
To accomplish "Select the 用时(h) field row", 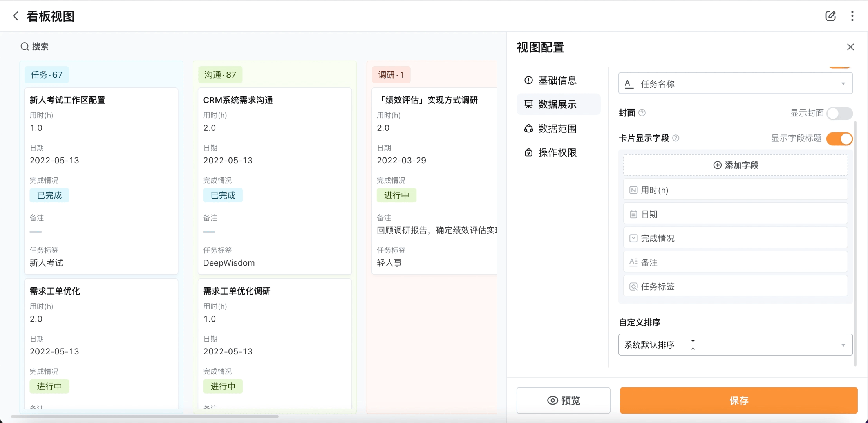I will point(736,190).
